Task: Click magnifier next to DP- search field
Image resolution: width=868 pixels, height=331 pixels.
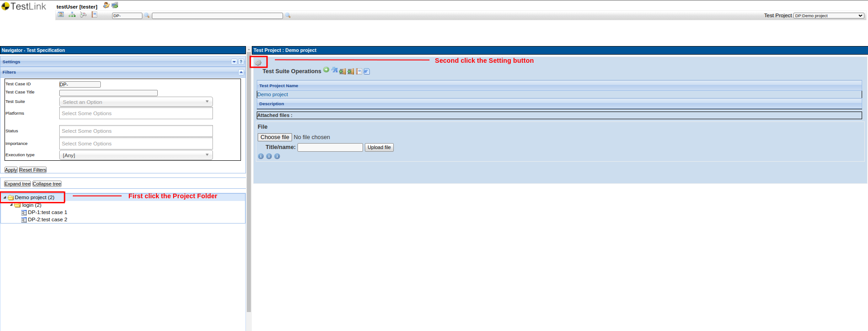Action: tap(146, 16)
